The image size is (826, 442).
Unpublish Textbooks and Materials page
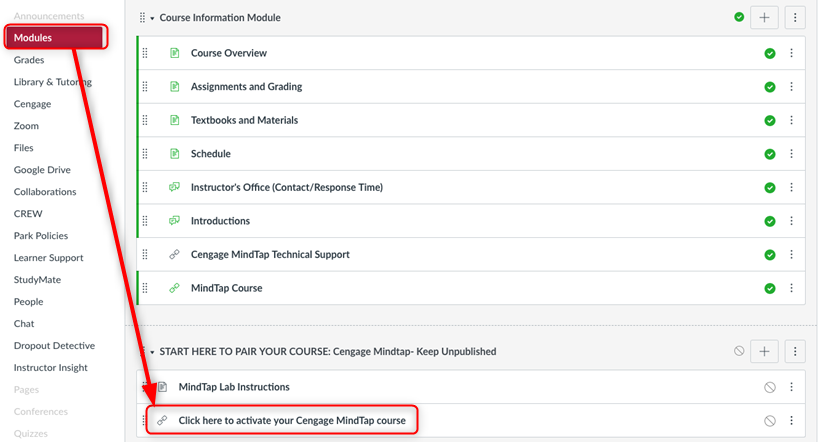click(x=770, y=121)
